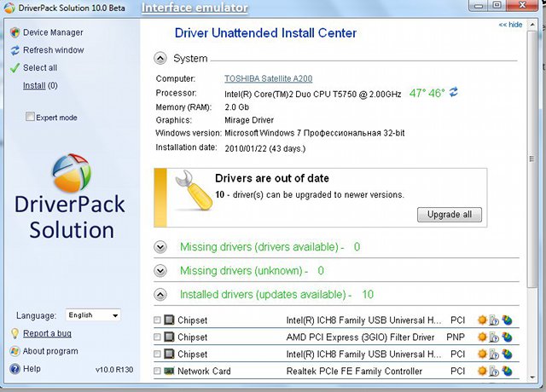The width and height of the screenshot is (546, 392).
Task: Open Device Manager from the sidebar
Action: 53,32
